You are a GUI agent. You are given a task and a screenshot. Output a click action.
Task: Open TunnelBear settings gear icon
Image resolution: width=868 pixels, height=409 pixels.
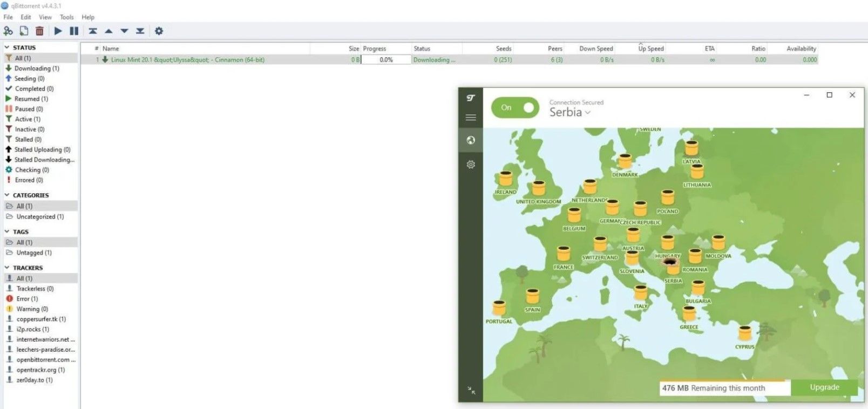[471, 164]
